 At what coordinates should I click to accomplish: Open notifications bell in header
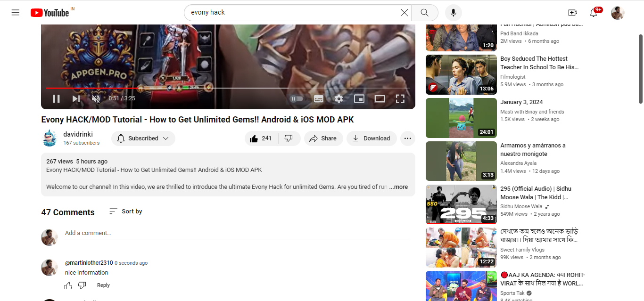pyautogui.click(x=594, y=13)
